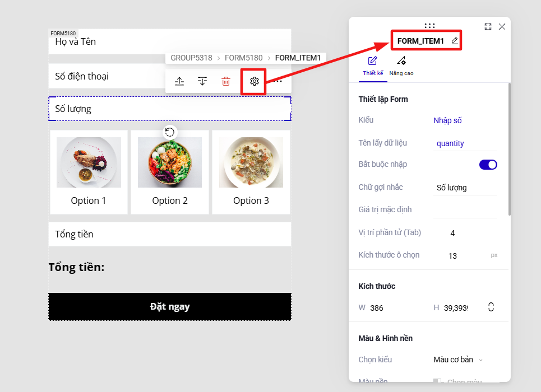Screen dimensions: 541x392
Task: Click the FORM5180 tag label
Action: coord(63,34)
